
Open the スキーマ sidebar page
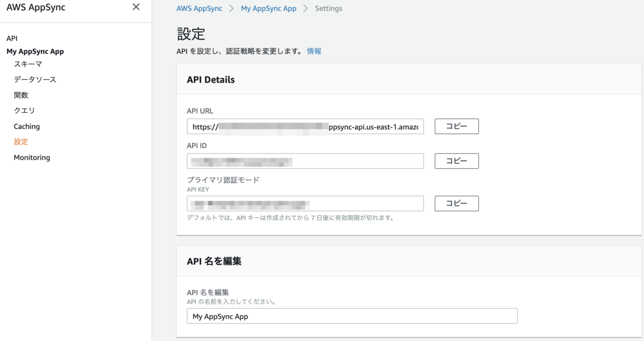[28, 64]
